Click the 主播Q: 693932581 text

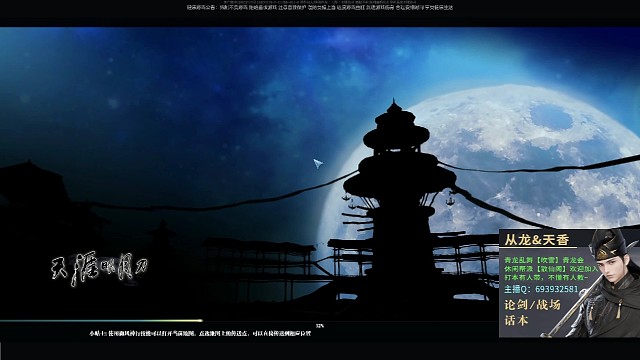(x=541, y=289)
